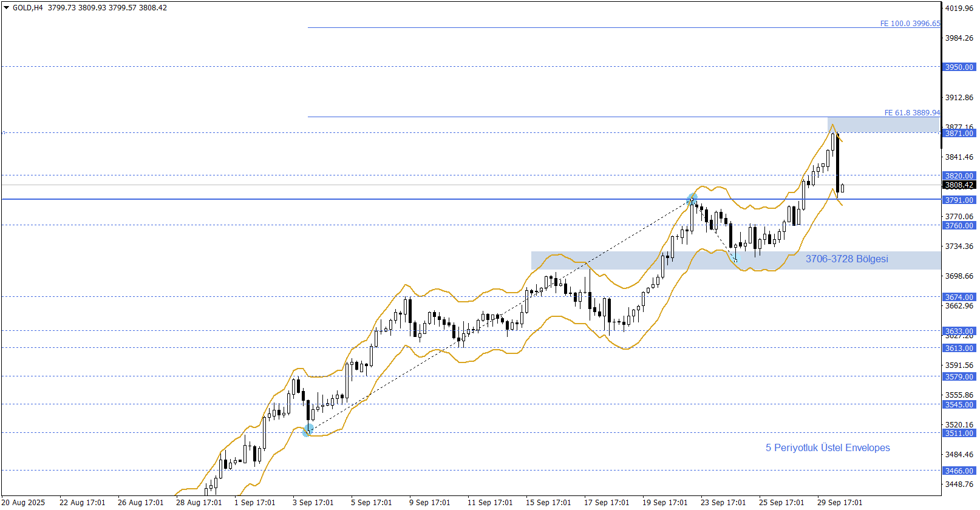The width and height of the screenshot is (980, 510).
Task: Click the last large bearish candle body
Action: 837,164
